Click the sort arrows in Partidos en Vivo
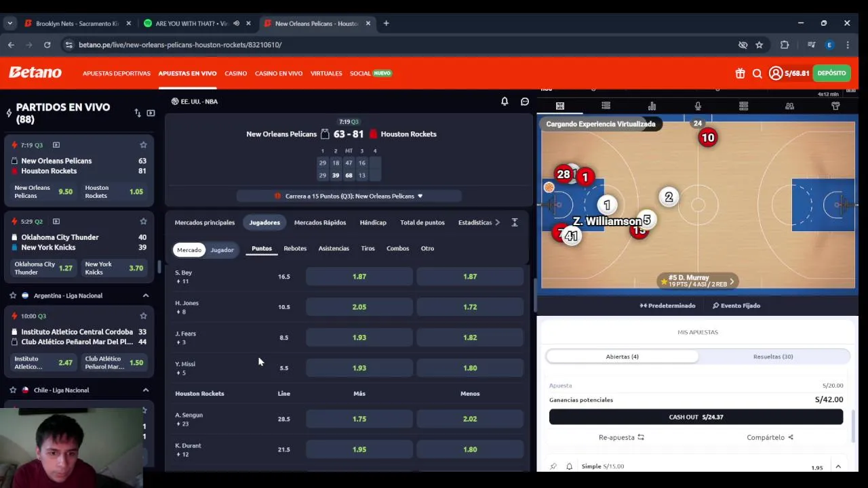868x488 pixels. [138, 113]
